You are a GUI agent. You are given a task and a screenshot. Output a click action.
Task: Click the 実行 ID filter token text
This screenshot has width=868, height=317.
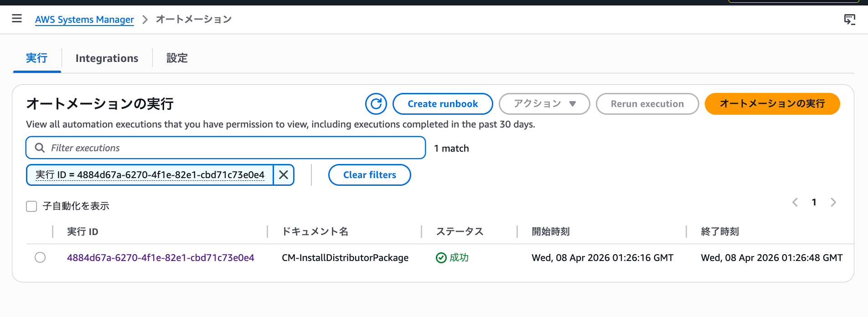[150, 175]
